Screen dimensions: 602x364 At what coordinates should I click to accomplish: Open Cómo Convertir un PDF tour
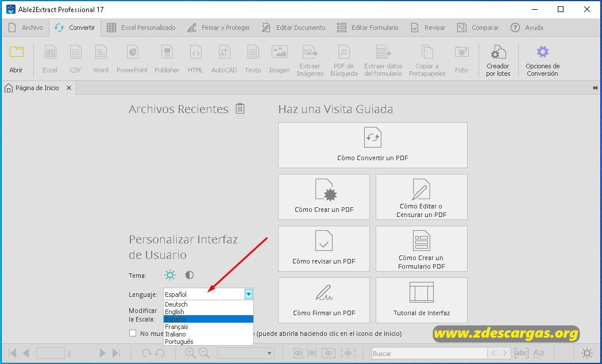click(373, 145)
